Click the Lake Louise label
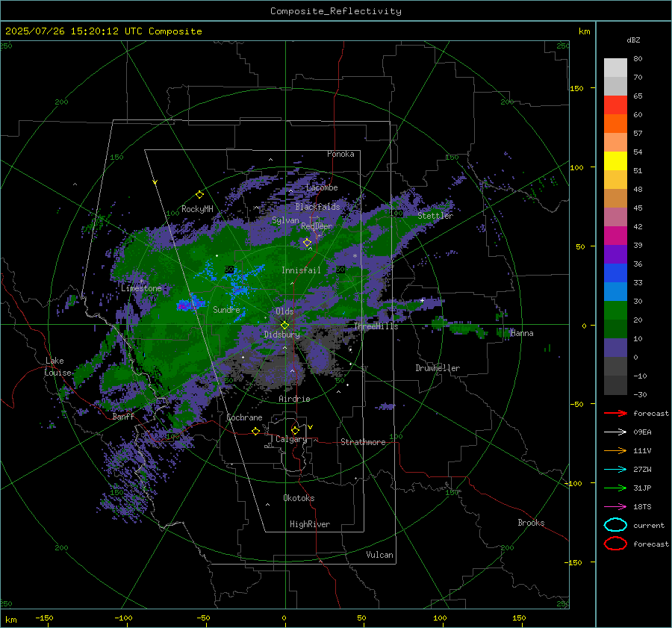This screenshot has width=672, height=628. click(58, 367)
